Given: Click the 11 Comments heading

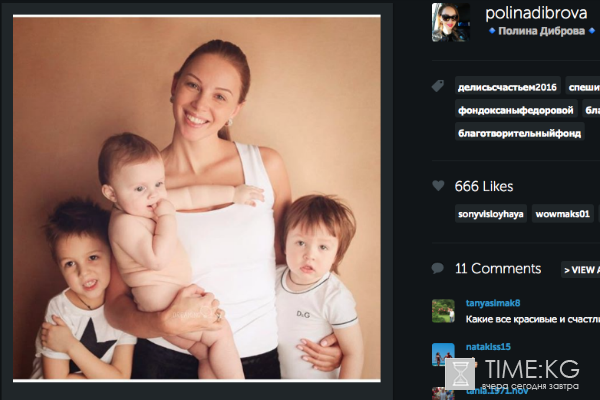Looking at the screenshot, I should click(x=498, y=269).
